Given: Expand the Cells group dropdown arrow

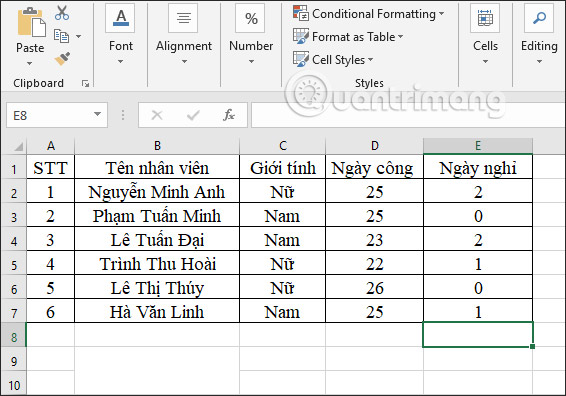Looking at the screenshot, I should pos(485,61).
